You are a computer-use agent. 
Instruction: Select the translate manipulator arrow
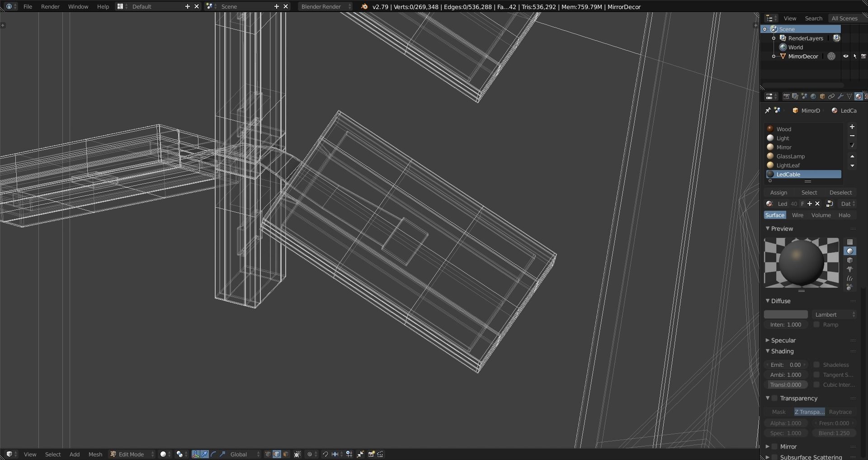(204, 454)
